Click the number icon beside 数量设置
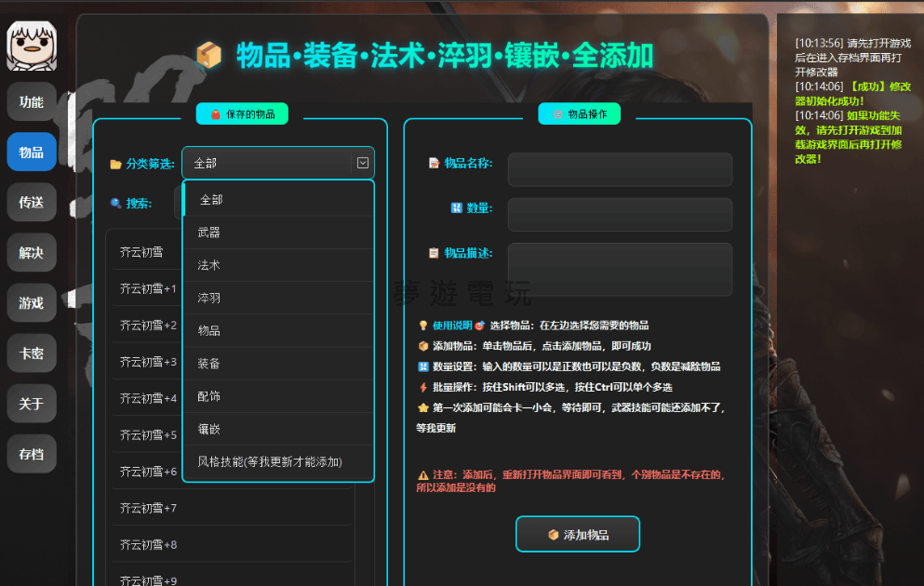The image size is (924, 586). [x=422, y=366]
